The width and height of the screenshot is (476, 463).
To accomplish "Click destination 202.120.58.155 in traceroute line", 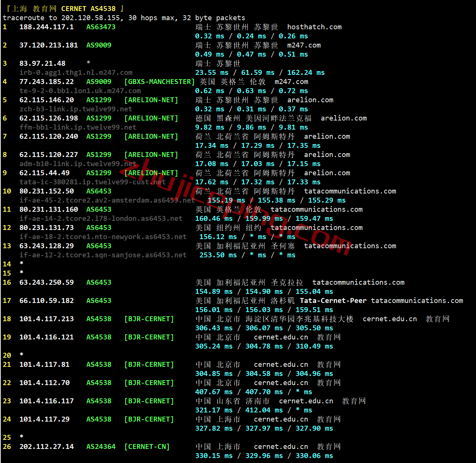I will tap(91, 18).
